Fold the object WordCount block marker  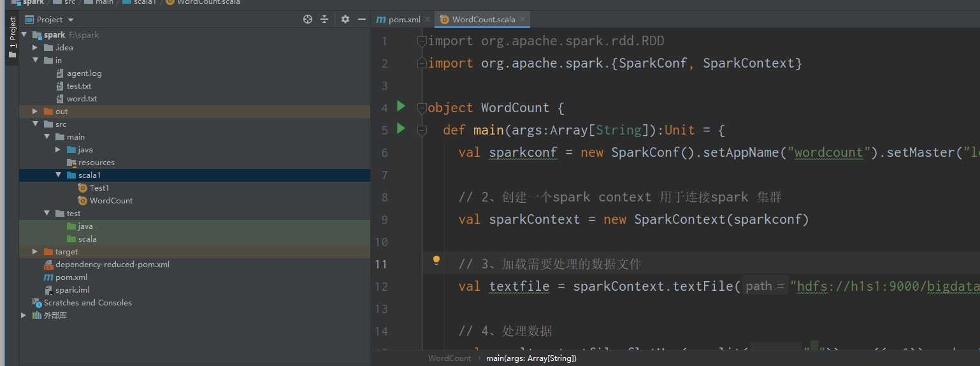pyautogui.click(x=421, y=108)
